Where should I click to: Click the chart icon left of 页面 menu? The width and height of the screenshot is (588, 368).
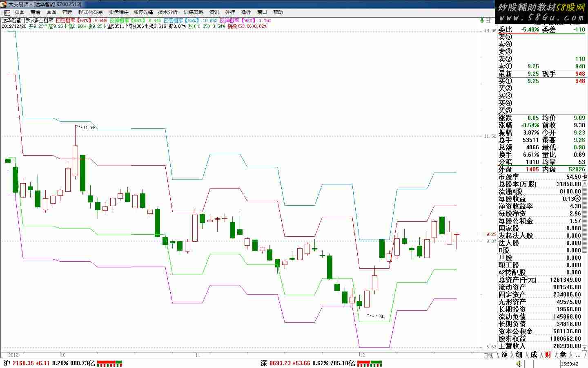click(x=7, y=12)
